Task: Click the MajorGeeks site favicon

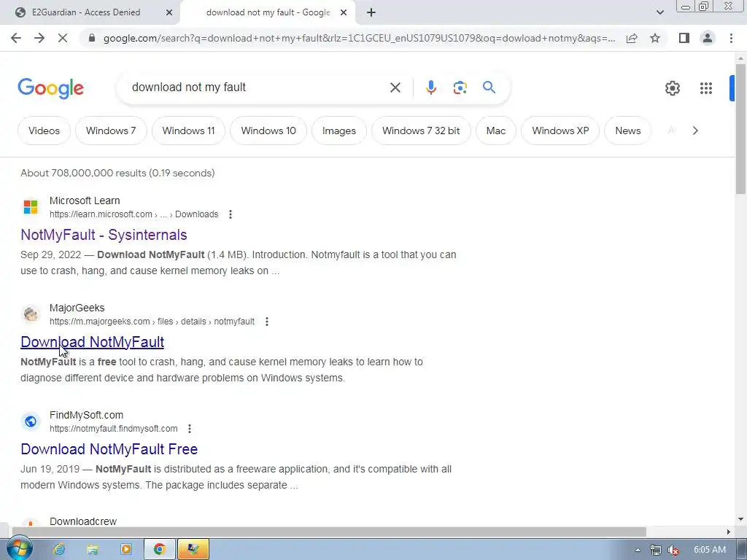Action: coord(31,314)
